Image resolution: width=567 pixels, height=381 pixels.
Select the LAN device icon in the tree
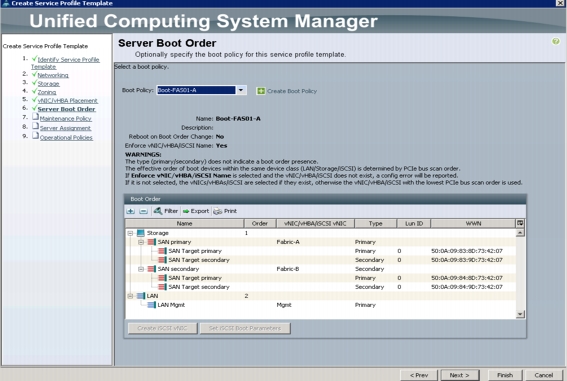[x=141, y=296]
